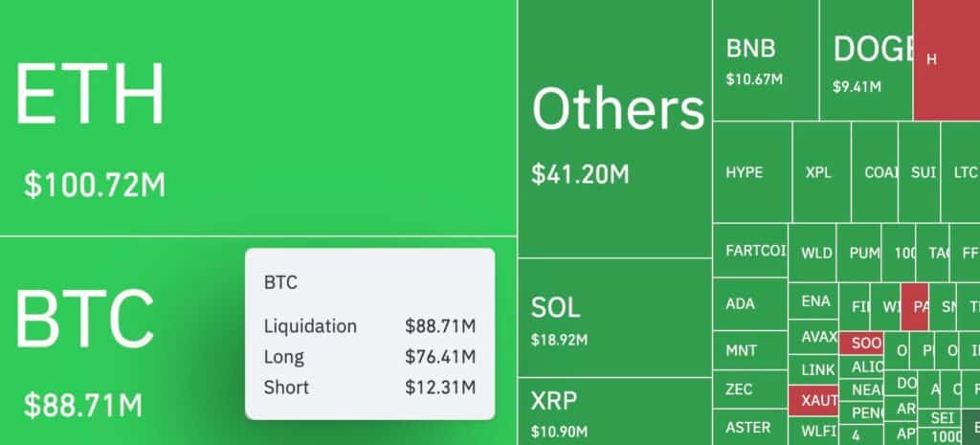Open the Others category tile
Image resolution: width=980 pixels, height=445 pixels.
613,129
